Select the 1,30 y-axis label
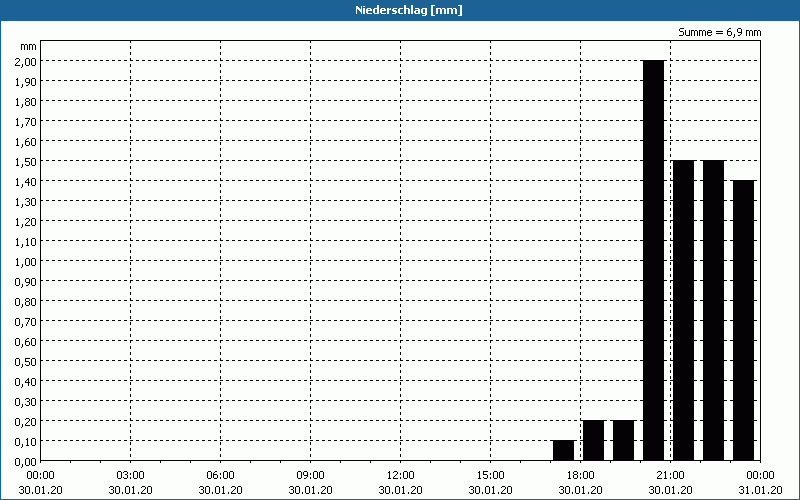This screenshot has height=500, width=800. pos(26,202)
